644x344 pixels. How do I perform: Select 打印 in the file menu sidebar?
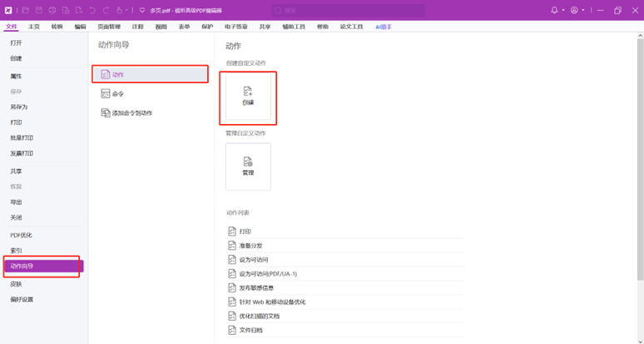16,122
